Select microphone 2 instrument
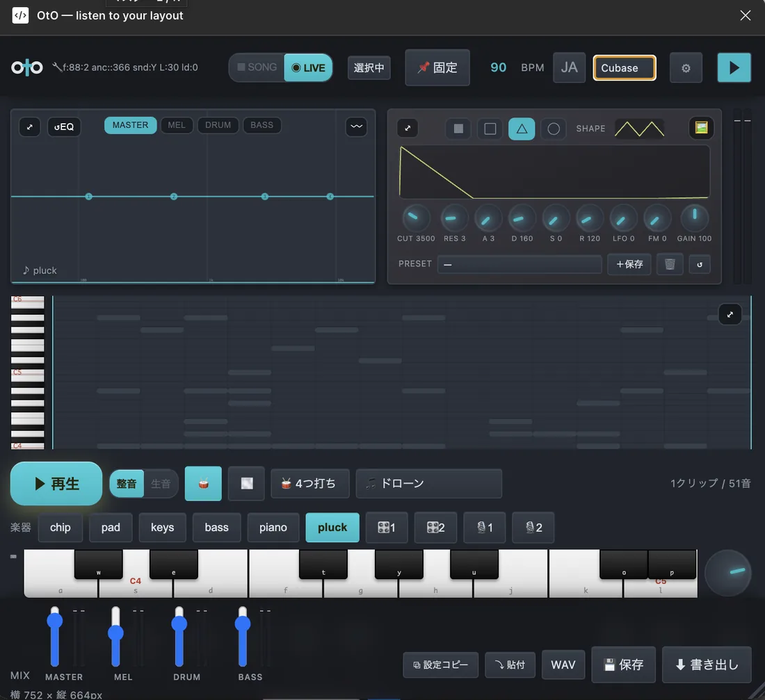The height and width of the screenshot is (700, 765). click(x=533, y=528)
